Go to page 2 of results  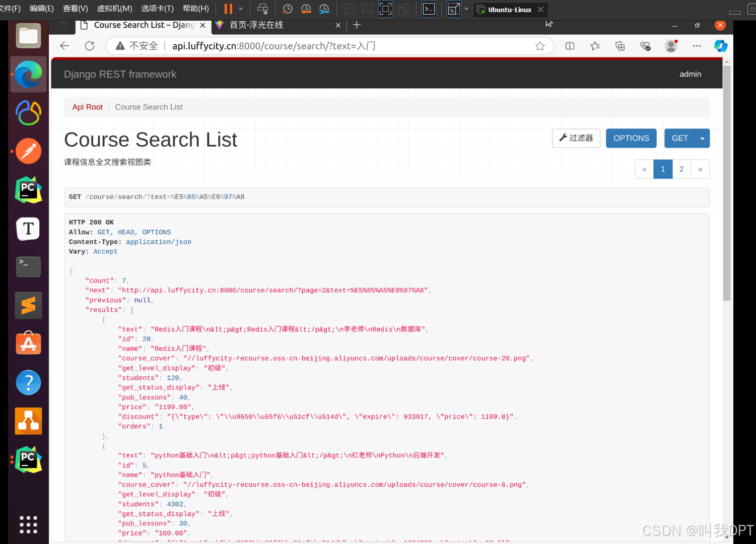[x=681, y=169]
